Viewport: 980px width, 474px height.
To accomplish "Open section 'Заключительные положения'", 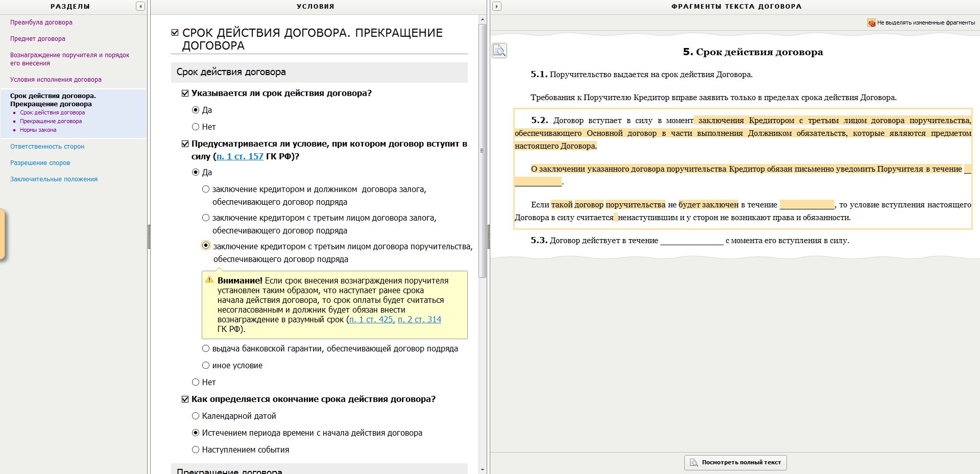I will [54, 179].
